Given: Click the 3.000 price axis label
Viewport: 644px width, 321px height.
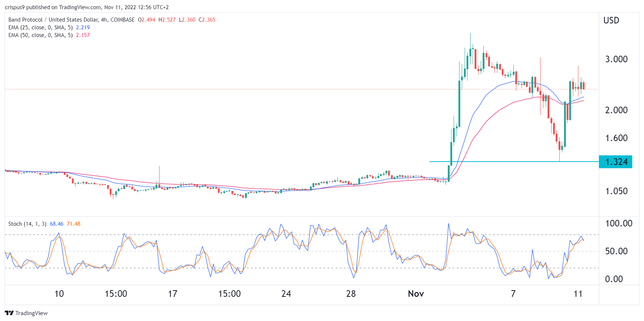Looking at the screenshot, I should coord(616,59).
